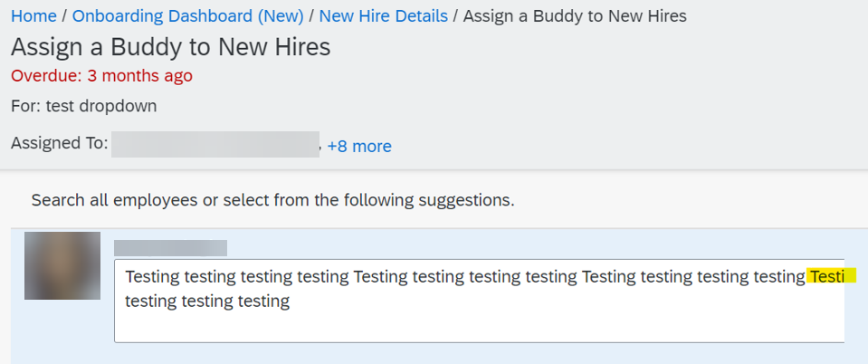Open the Onboarding Dashboard (New) breadcrumb
868x364 pixels.
point(187,16)
